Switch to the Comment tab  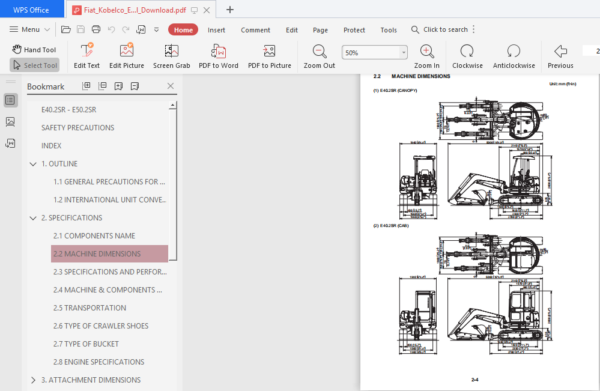[x=255, y=30]
